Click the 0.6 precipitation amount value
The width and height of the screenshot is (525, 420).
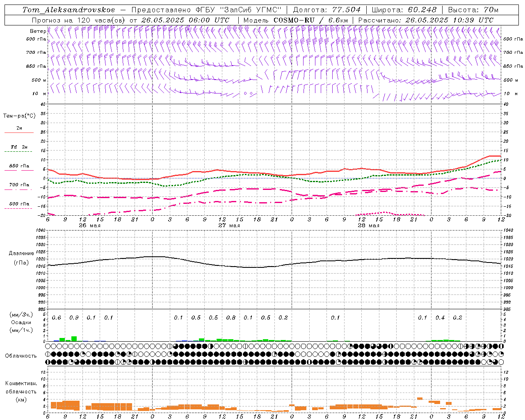(57, 318)
